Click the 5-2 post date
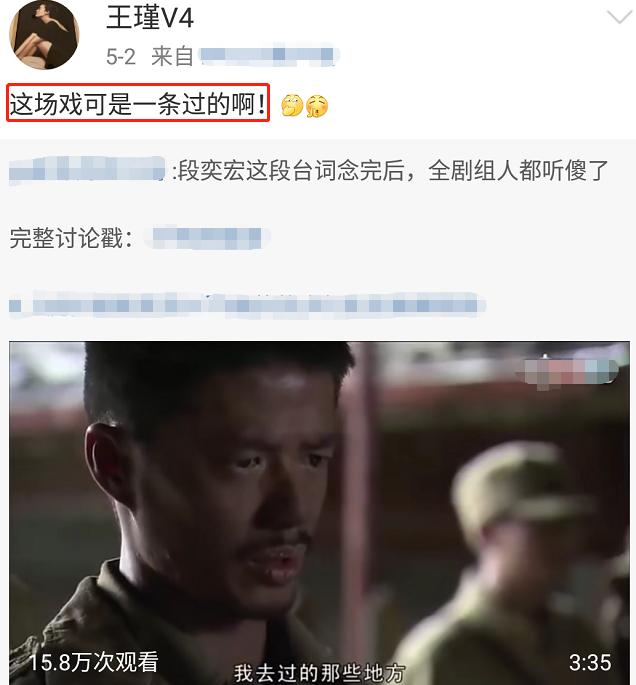This screenshot has width=636, height=685. click(121, 57)
